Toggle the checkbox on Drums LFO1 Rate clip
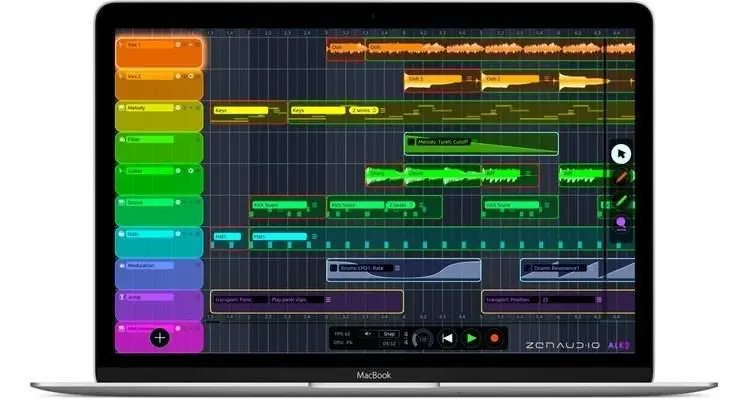The width and height of the screenshot is (750, 399). tap(334, 268)
